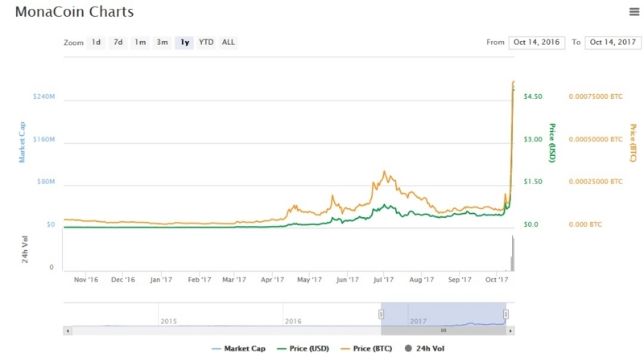Click the navigator scrollbar right arrow

[x=510, y=330]
